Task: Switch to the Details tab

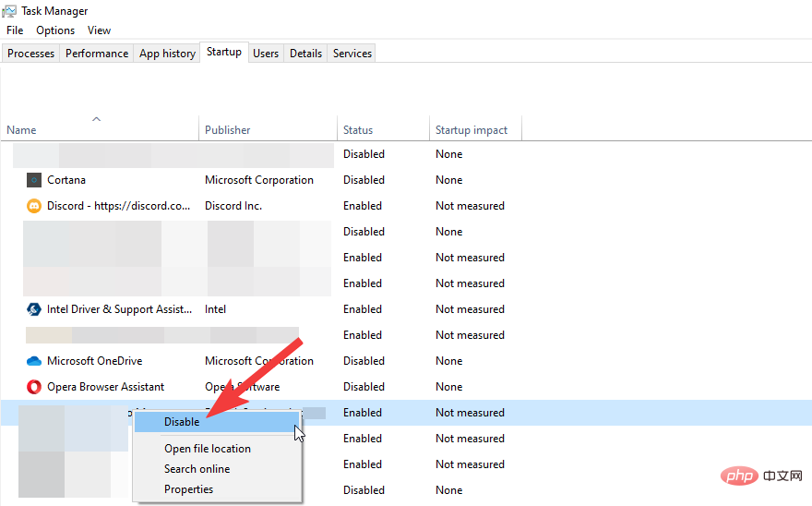Action: (305, 54)
